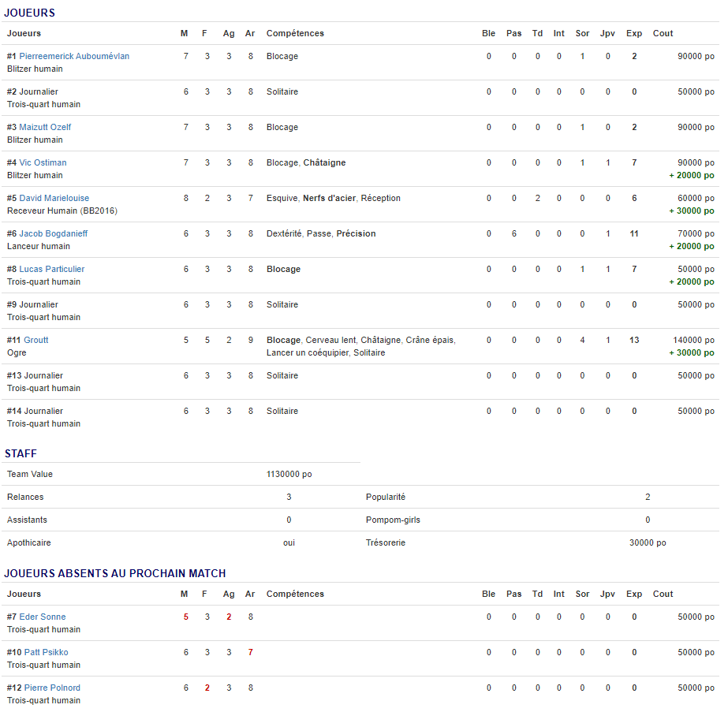Open the Patt Psikko player link
Viewport: 728px width, 712px height.
(x=46, y=653)
